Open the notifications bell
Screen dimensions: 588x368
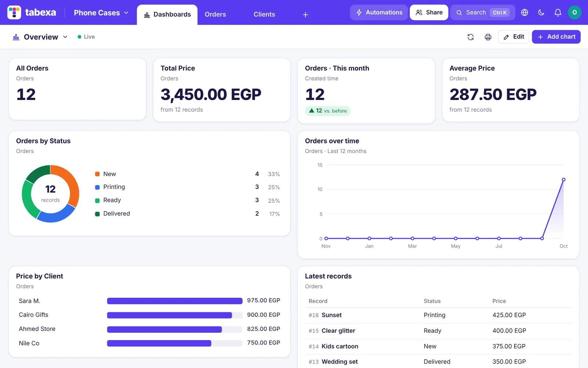[x=557, y=13]
